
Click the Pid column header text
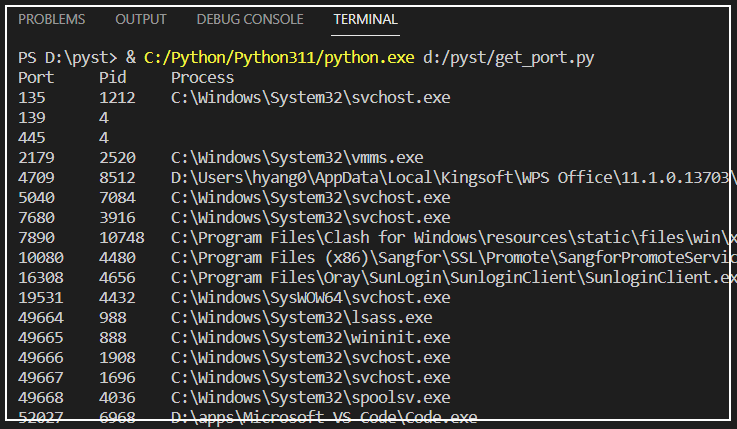tap(113, 78)
